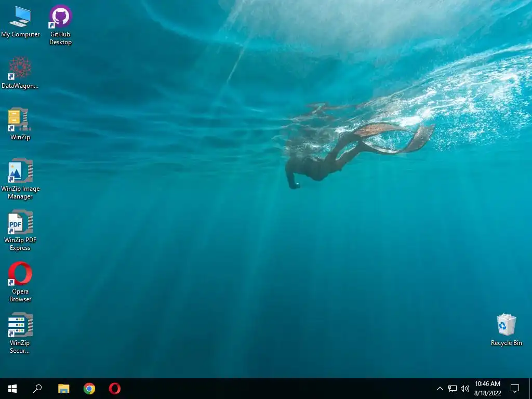Image resolution: width=532 pixels, height=399 pixels.
Task: Launch Google Chrome from the taskbar
Action: point(89,389)
